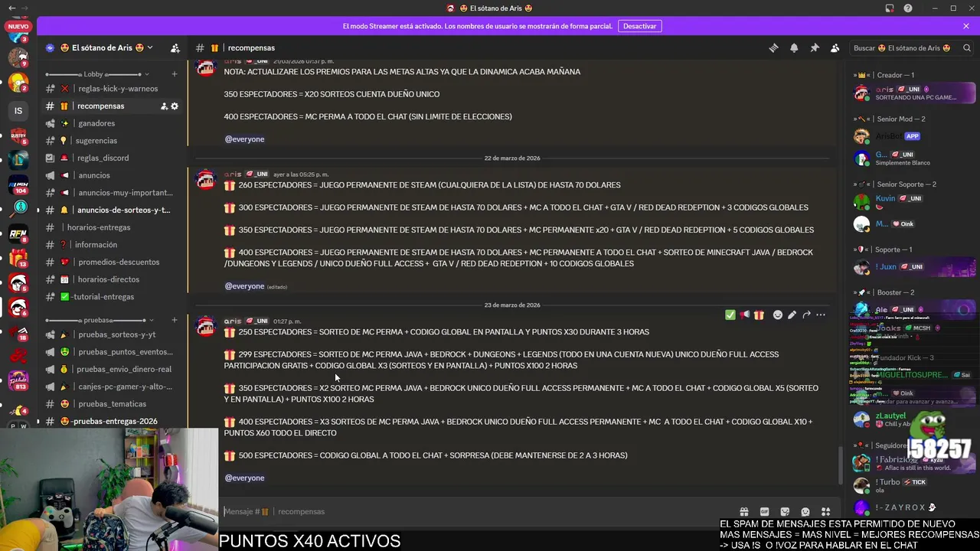Image resolution: width=980 pixels, height=551 pixels.
Task: Open the canjes-pc-gamer-y-alto channel
Action: point(113,386)
